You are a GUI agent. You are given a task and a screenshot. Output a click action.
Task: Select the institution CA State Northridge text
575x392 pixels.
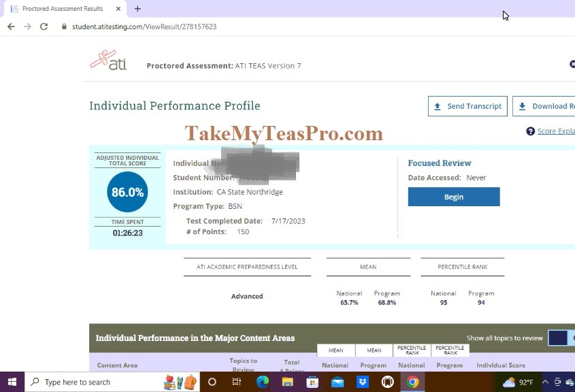pyautogui.click(x=250, y=192)
